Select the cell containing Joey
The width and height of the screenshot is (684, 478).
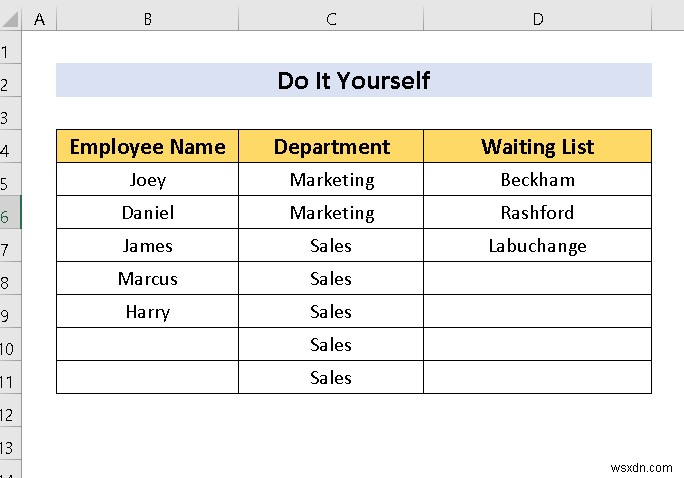tap(148, 180)
